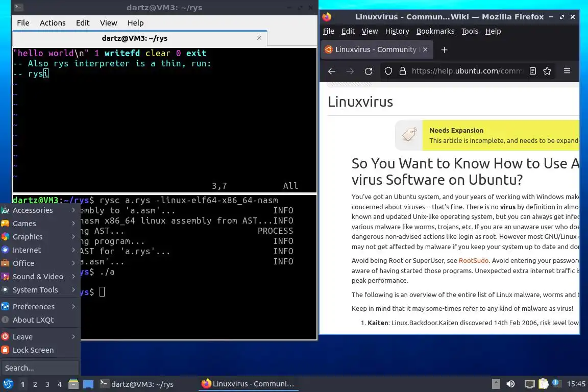This screenshot has height=392, width=588.
Task: Open Firefox tracking protection shield
Action: [388, 71]
